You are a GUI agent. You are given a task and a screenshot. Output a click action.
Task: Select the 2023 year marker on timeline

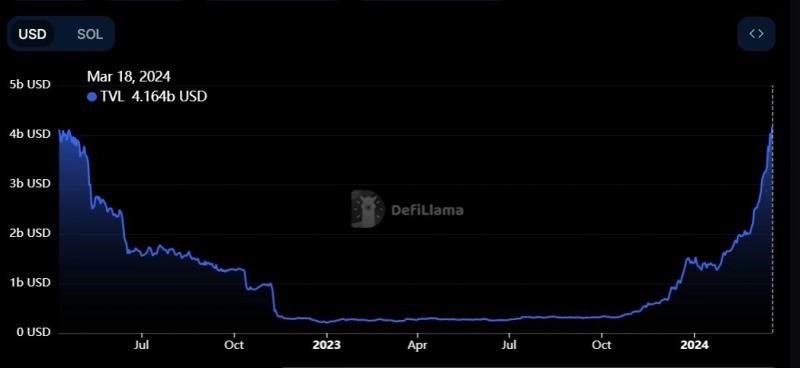pos(326,345)
